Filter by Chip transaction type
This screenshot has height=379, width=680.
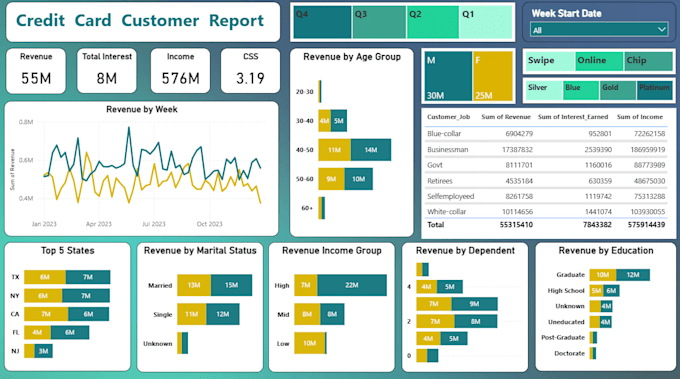[x=648, y=61]
